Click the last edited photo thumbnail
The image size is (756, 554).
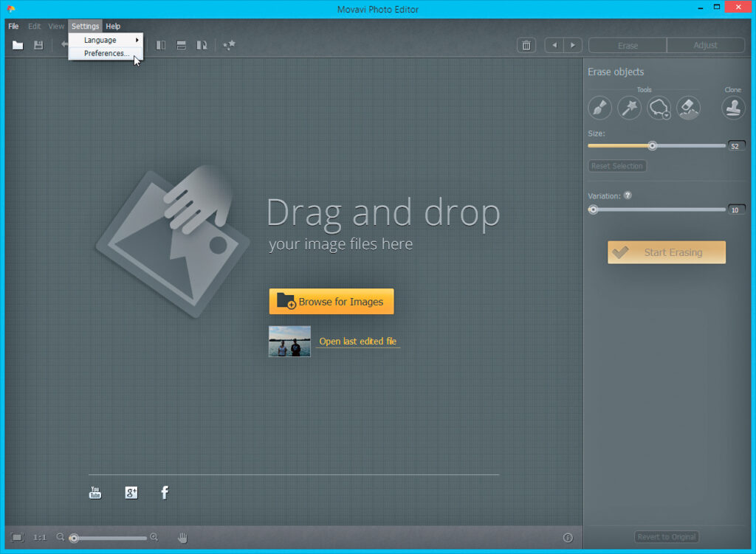point(289,342)
